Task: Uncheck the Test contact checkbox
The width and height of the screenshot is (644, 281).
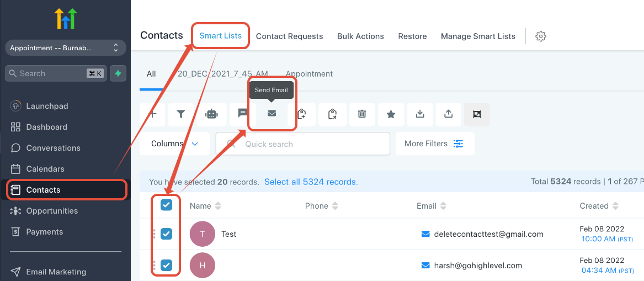Action: 166,234
